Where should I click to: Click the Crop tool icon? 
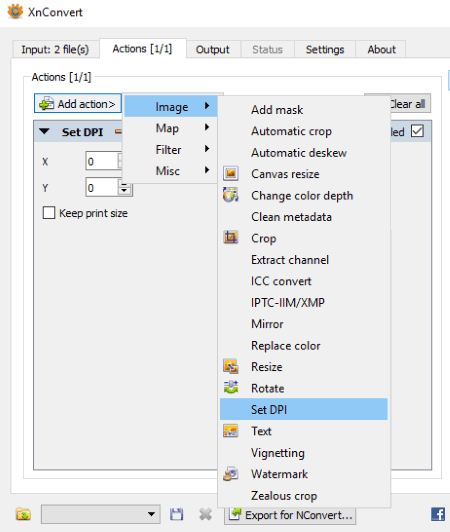click(231, 238)
